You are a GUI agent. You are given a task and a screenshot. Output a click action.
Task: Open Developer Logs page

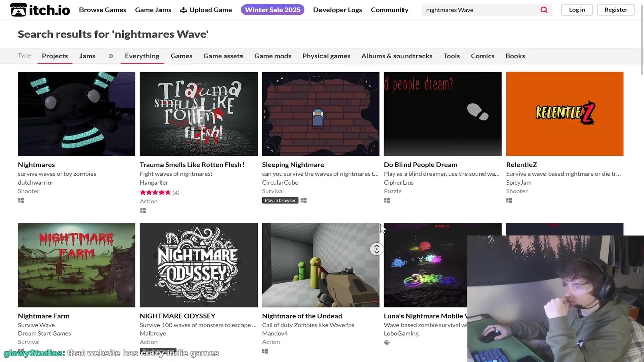tap(338, 10)
